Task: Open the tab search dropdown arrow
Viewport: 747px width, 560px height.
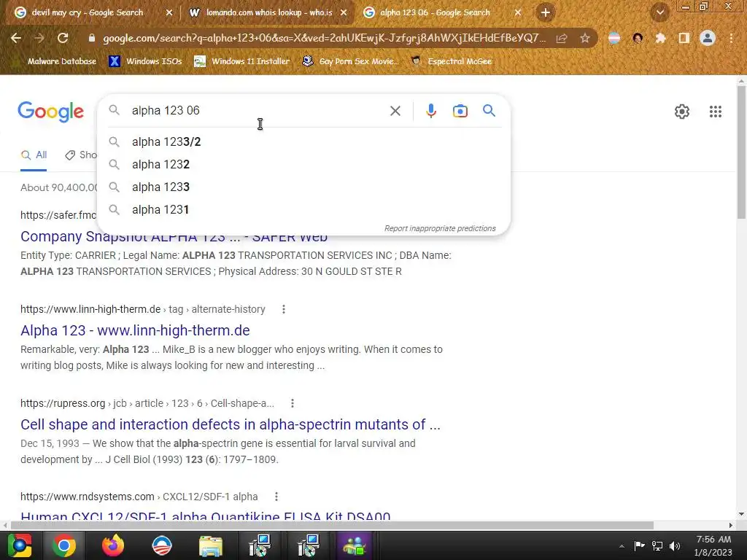Action: pyautogui.click(x=659, y=12)
